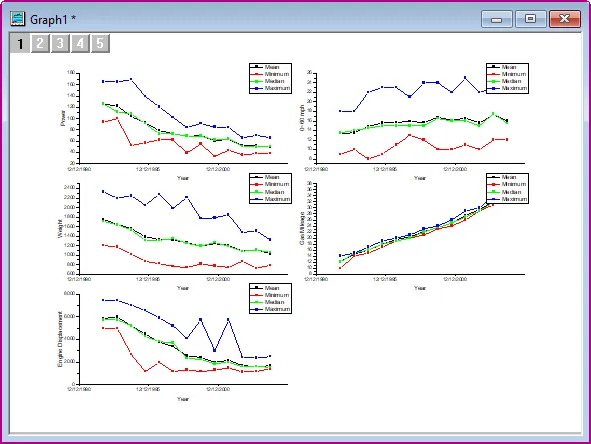Image resolution: width=591 pixels, height=444 pixels.
Task: Activate layer 2 icon
Action: (40, 43)
